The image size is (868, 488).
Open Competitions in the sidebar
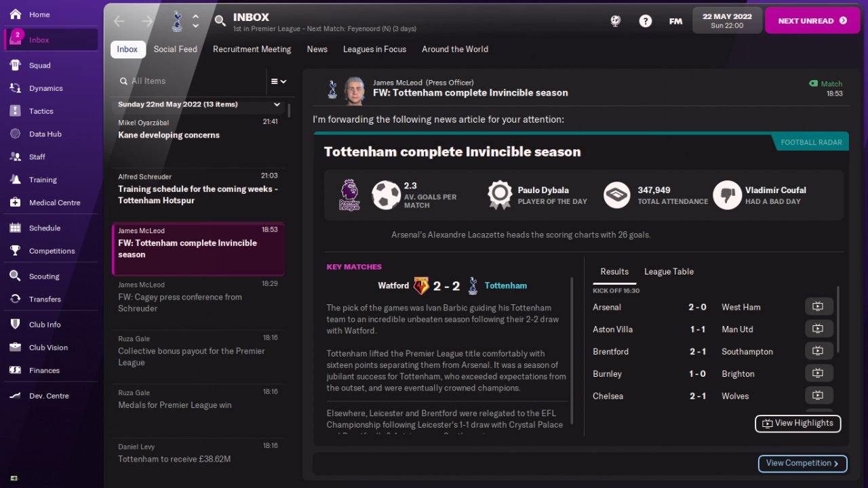tap(51, 251)
